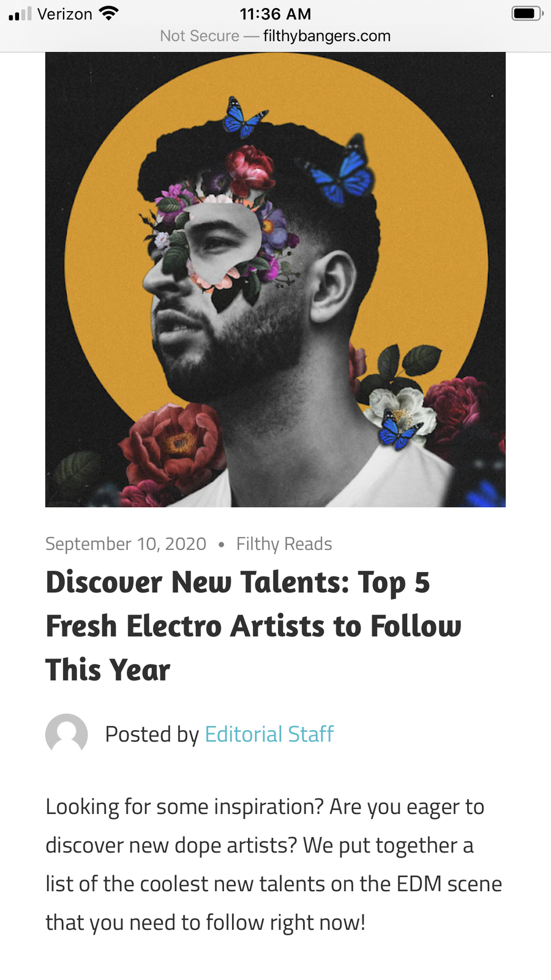The height and width of the screenshot is (980, 551).
Task: Tap the Not Secure warning text
Action: tap(200, 36)
